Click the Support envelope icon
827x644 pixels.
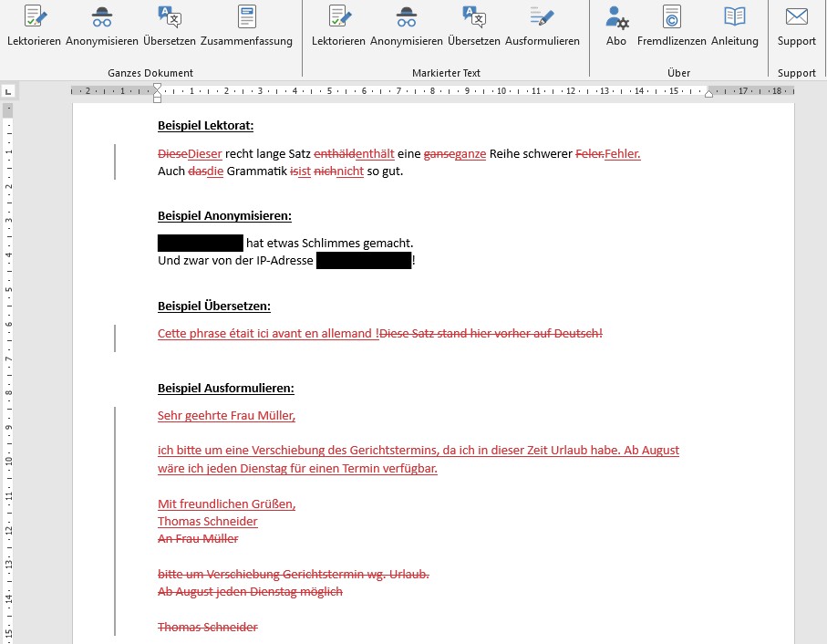pyautogui.click(x=796, y=17)
